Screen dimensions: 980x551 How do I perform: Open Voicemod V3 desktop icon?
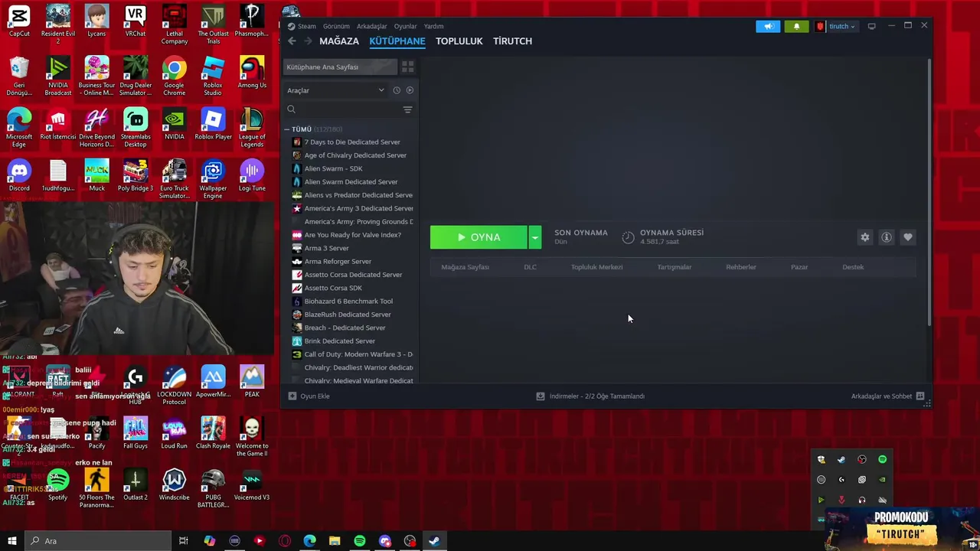pyautogui.click(x=252, y=484)
